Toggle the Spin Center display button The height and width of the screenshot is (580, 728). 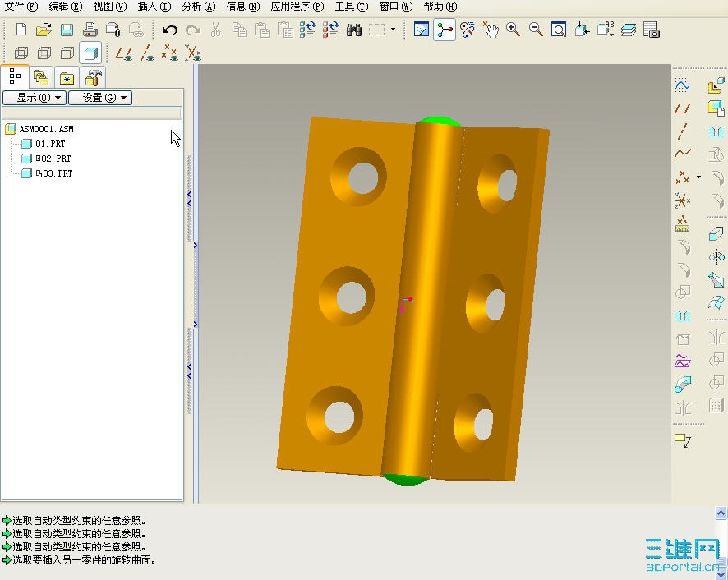pos(445,30)
